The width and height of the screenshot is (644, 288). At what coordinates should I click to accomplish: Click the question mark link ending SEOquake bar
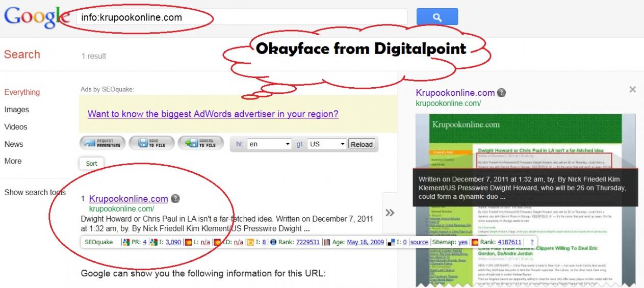(532, 243)
